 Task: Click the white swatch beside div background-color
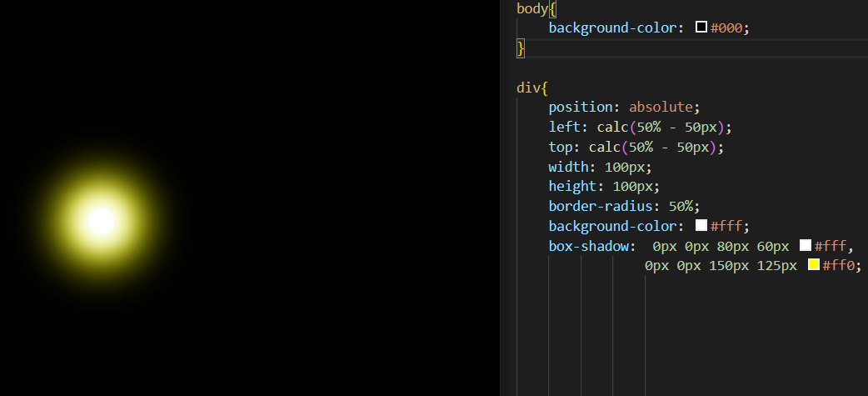tap(701, 226)
